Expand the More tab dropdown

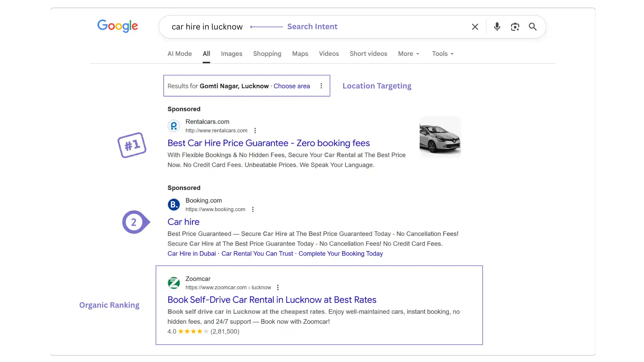[x=408, y=54]
